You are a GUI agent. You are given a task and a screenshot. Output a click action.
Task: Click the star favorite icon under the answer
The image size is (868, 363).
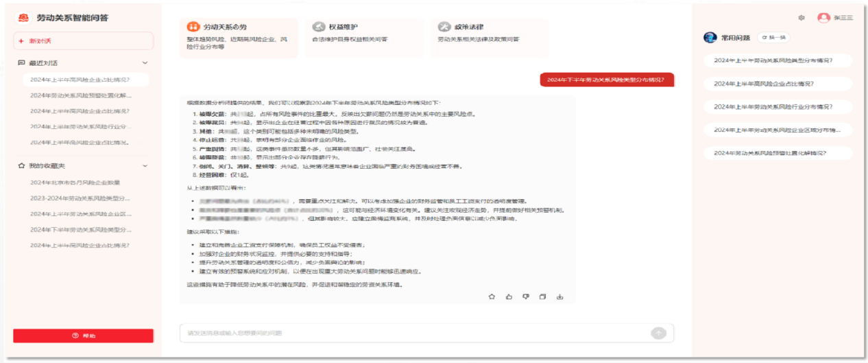pos(492,296)
